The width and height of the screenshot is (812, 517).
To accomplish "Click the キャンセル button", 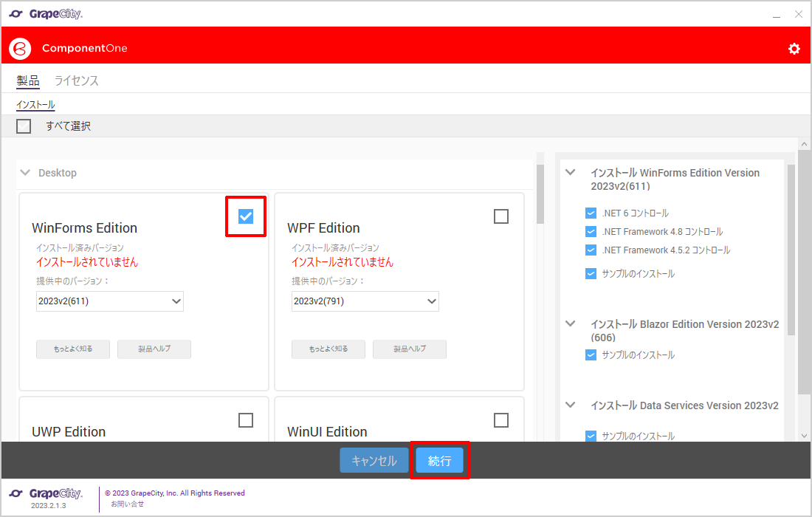I will pos(374,460).
